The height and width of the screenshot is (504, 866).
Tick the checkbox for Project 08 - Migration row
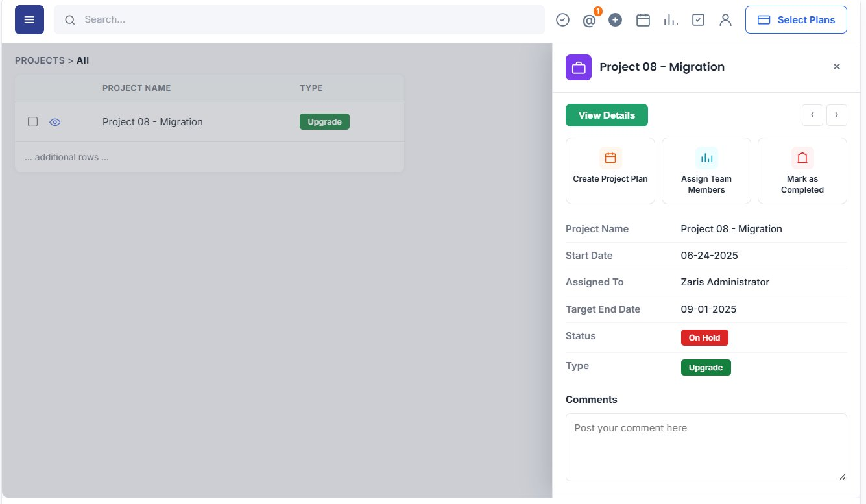click(33, 122)
